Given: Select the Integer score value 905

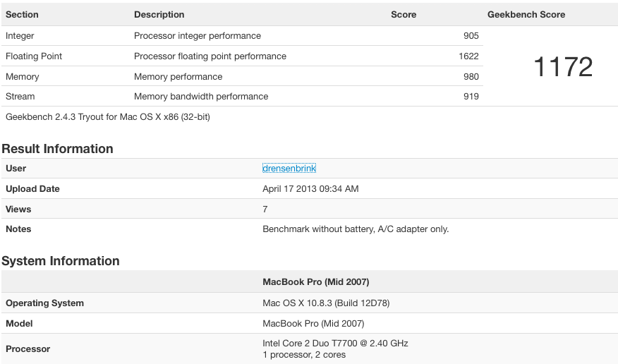Looking at the screenshot, I should [x=471, y=36].
